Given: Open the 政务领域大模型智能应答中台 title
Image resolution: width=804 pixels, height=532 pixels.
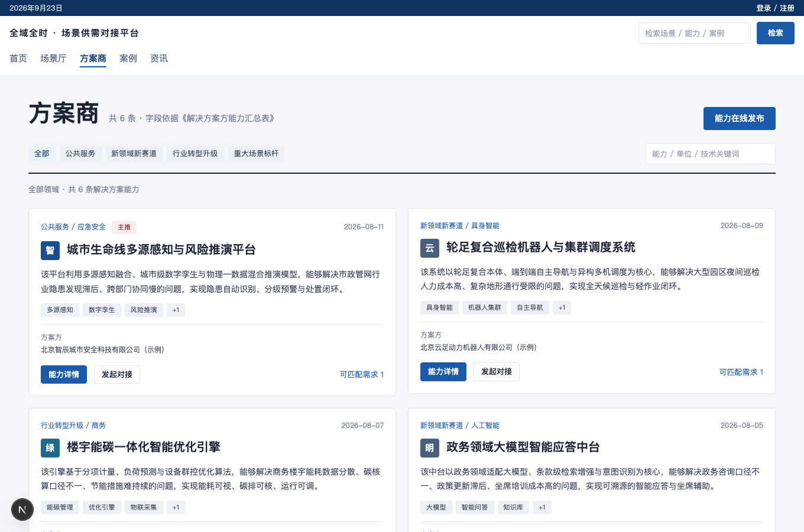Looking at the screenshot, I should click(x=523, y=447).
